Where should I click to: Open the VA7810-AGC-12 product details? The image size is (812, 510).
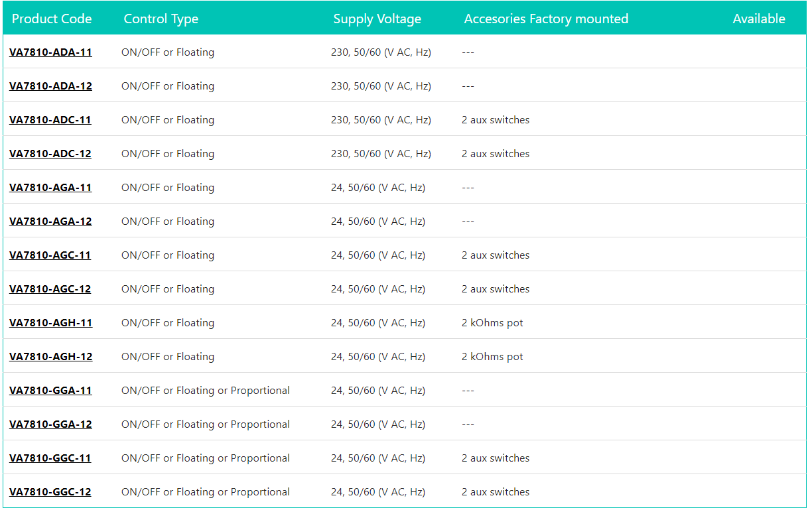point(50,289)
